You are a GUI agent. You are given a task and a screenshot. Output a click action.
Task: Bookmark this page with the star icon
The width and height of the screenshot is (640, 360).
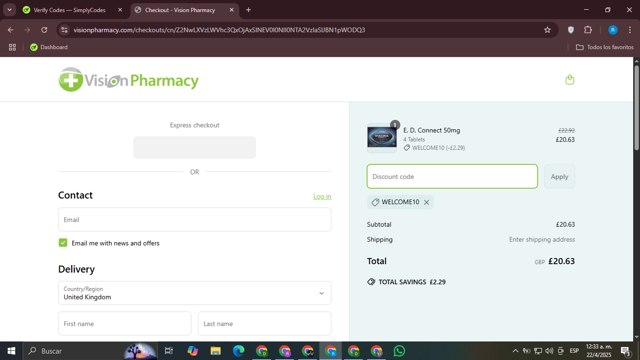[547, 30]
